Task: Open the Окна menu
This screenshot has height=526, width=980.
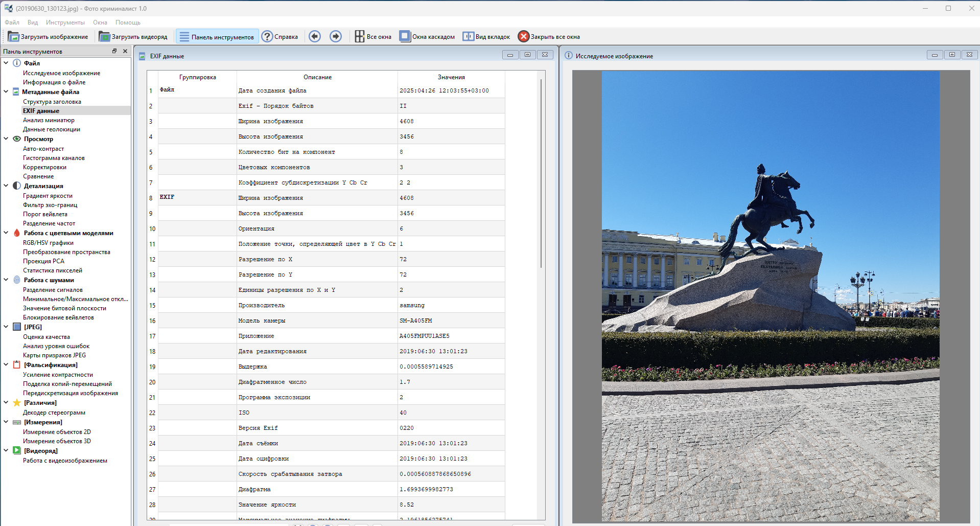Action: 100,22
